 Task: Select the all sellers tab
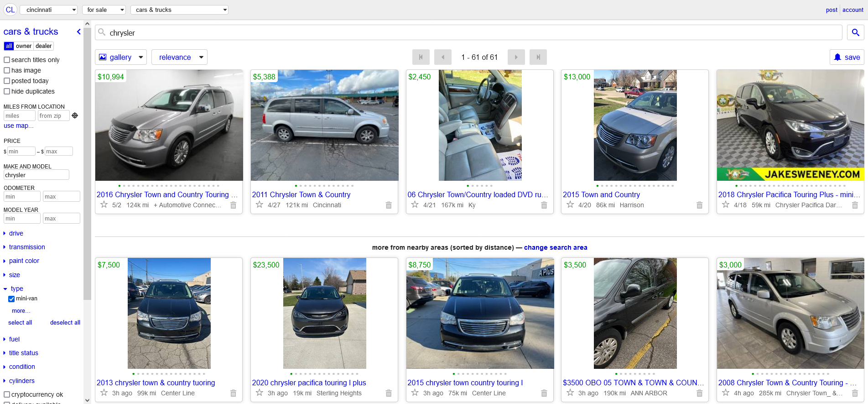9,46
